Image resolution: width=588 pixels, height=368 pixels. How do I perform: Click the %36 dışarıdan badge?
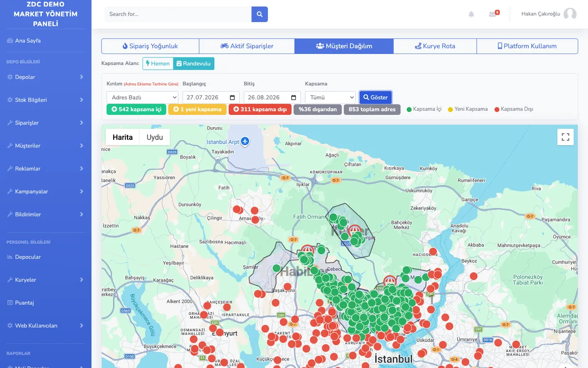coord(318,109)
